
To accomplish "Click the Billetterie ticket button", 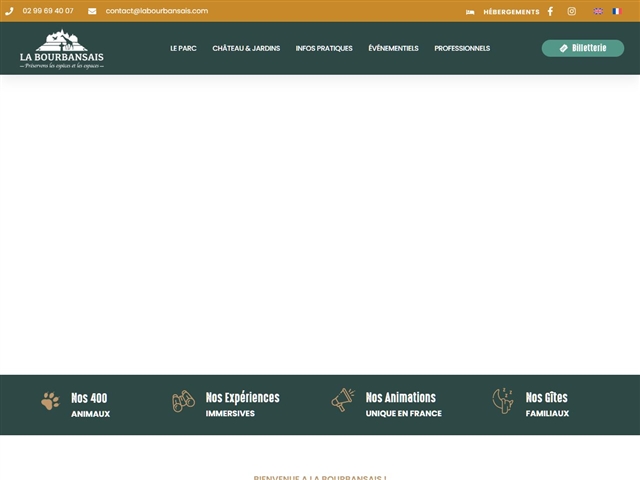I will pyautogui.click(x=583, y=48).
